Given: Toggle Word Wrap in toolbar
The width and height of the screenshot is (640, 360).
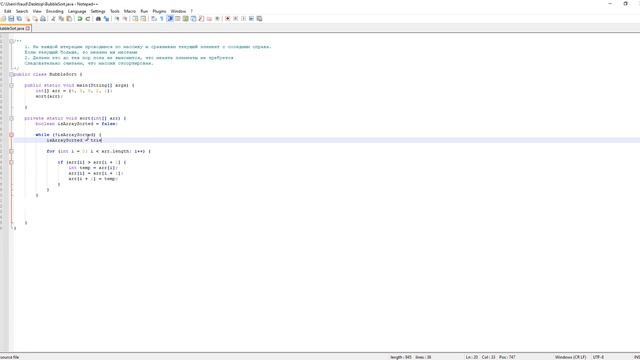Looking at the screenshot, I should click(154, 19).
